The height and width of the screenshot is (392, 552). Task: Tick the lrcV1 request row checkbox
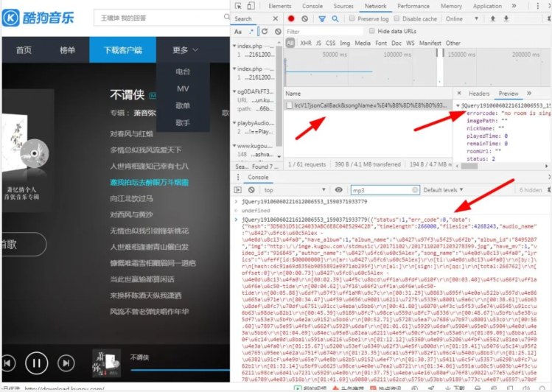point(290,105)
